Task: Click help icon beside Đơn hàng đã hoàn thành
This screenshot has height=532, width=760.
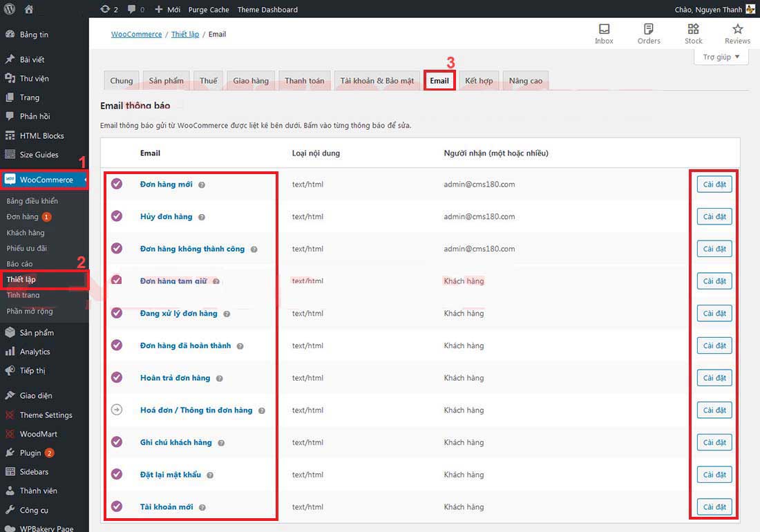Action: (x=240, y=346)
